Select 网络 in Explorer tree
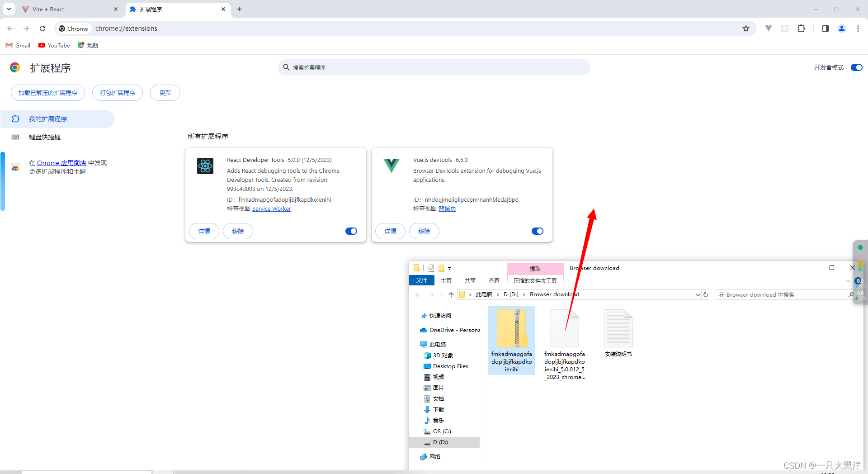 coord(430,457)
